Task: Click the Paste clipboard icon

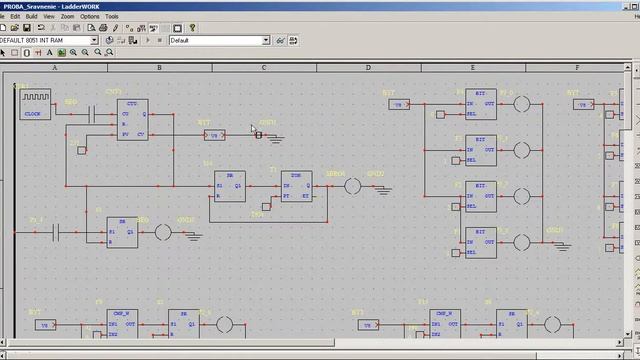Action: [x=77, y=28]
